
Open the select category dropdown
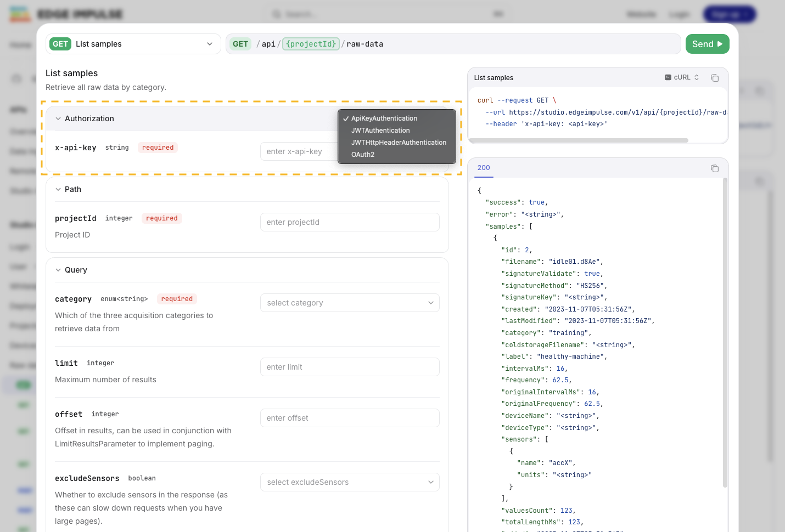click(350, 303)
